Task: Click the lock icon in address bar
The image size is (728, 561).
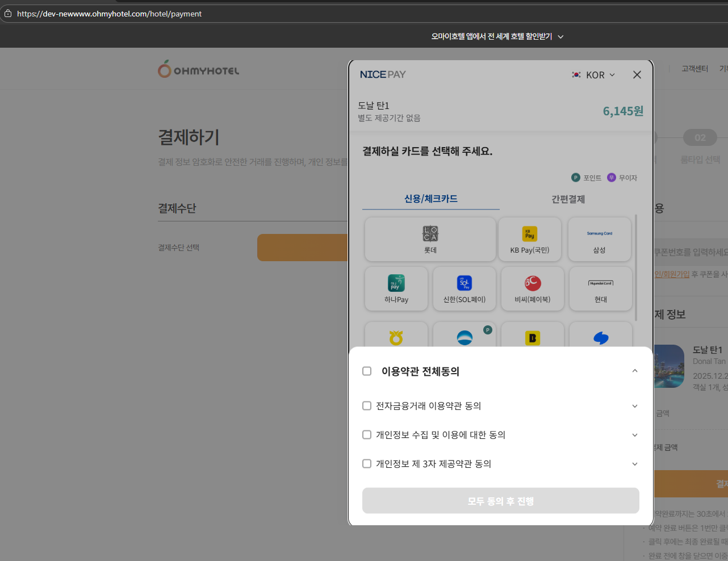Action: 8,14
